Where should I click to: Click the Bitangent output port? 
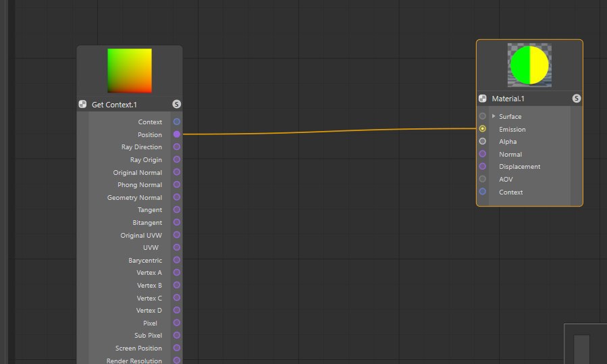176,222
